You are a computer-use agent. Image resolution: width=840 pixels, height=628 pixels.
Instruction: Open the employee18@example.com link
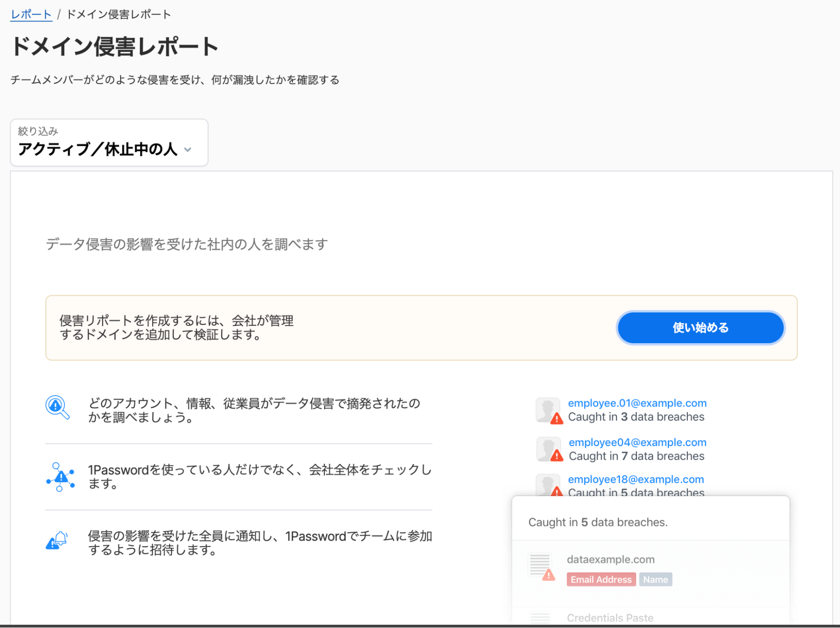[635, 479]
